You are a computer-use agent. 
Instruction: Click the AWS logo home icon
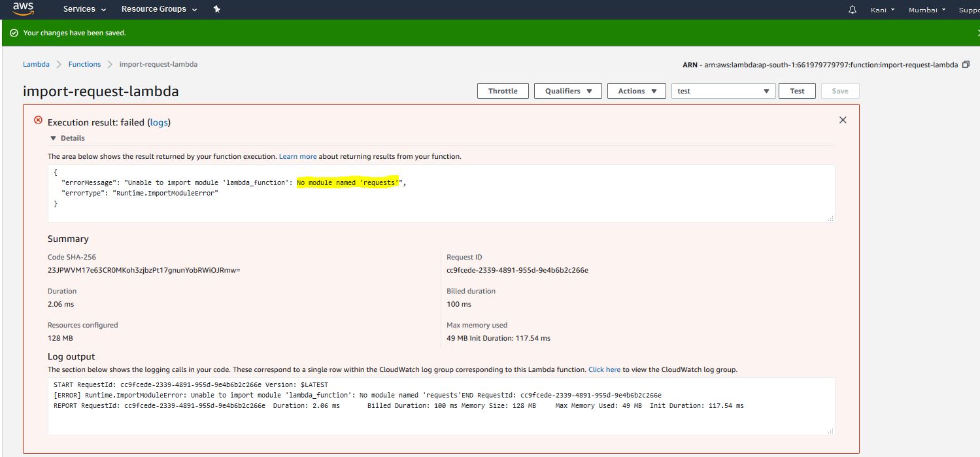coord(23,9)
